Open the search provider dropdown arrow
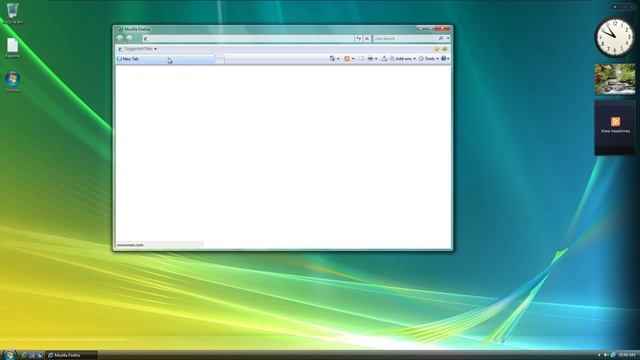640x360 pixels. (x=448, y=38)
